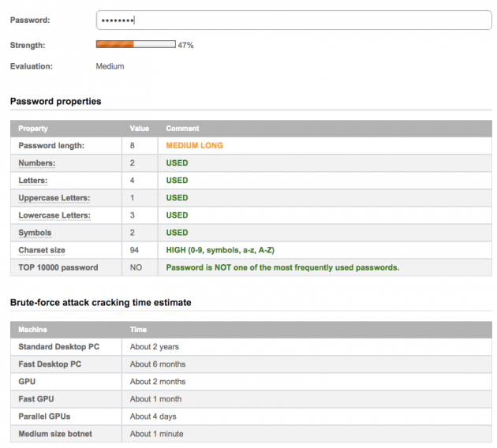
Task: Click the MEDIUM LONG comment text
Action: tap(195, 145)
